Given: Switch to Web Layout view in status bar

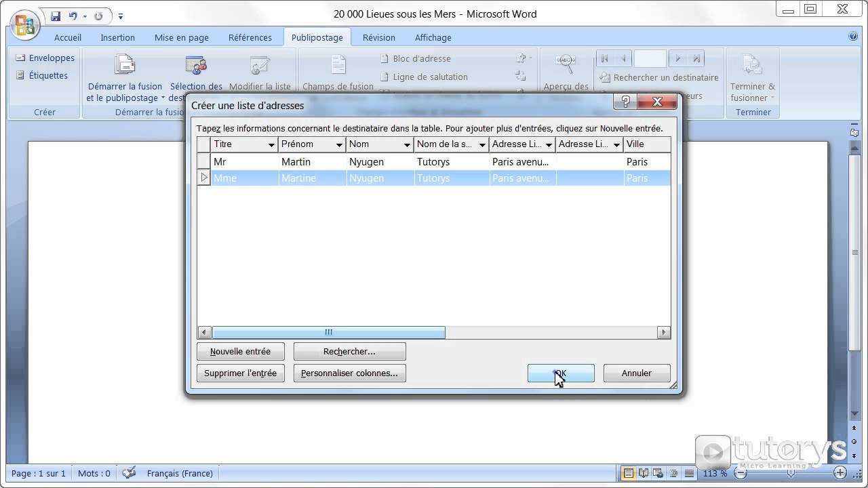Looking at the screenshot, I should point(658,473).
